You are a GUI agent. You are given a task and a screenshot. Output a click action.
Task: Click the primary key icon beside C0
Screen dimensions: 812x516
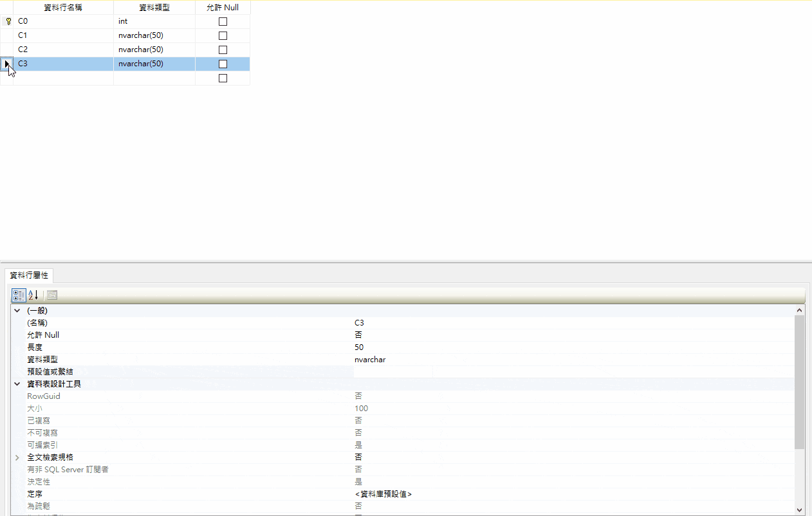click(x=8, y=21)
